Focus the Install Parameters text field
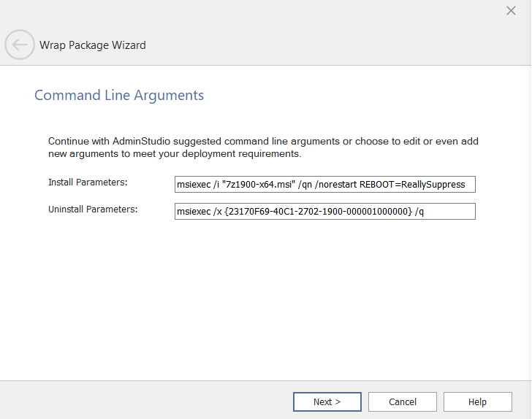 (324, 184)
